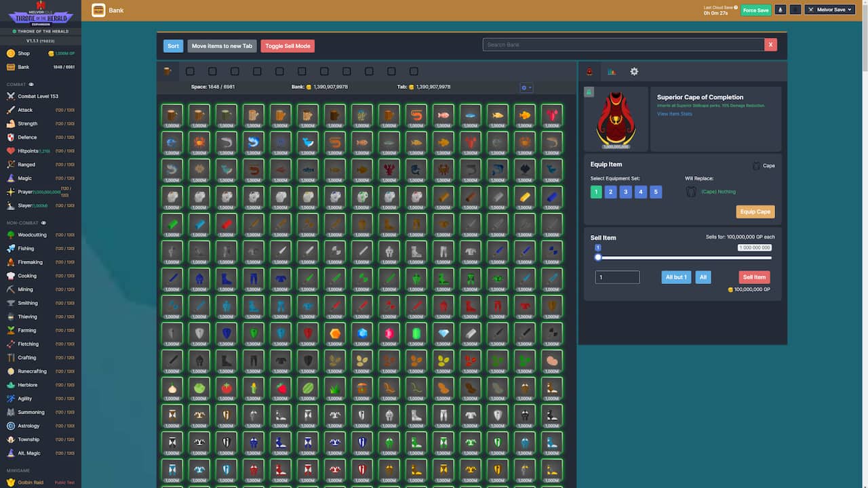This screenshot has width=868, height=488.
Task: Open the Woodcutting skill page
Action: [41, 235]
